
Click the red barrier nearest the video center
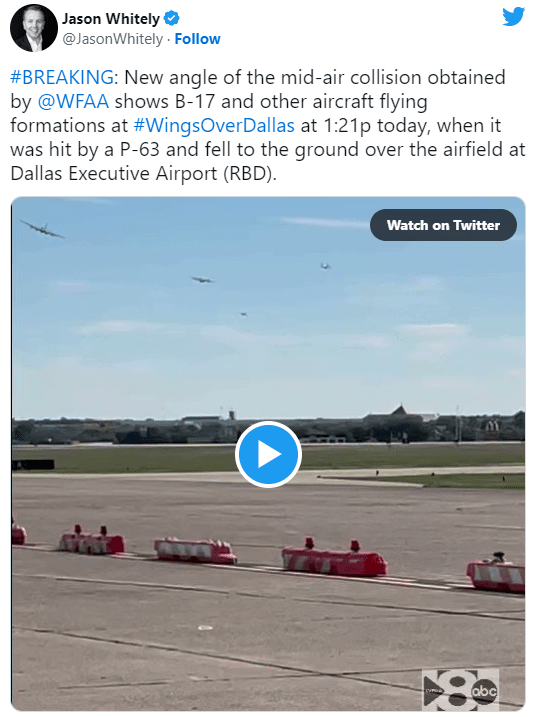tap(334, 557)
